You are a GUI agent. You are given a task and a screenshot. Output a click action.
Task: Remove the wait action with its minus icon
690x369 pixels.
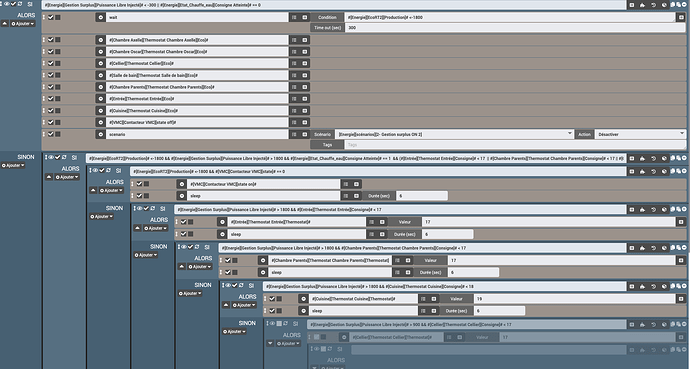point(100,17)
